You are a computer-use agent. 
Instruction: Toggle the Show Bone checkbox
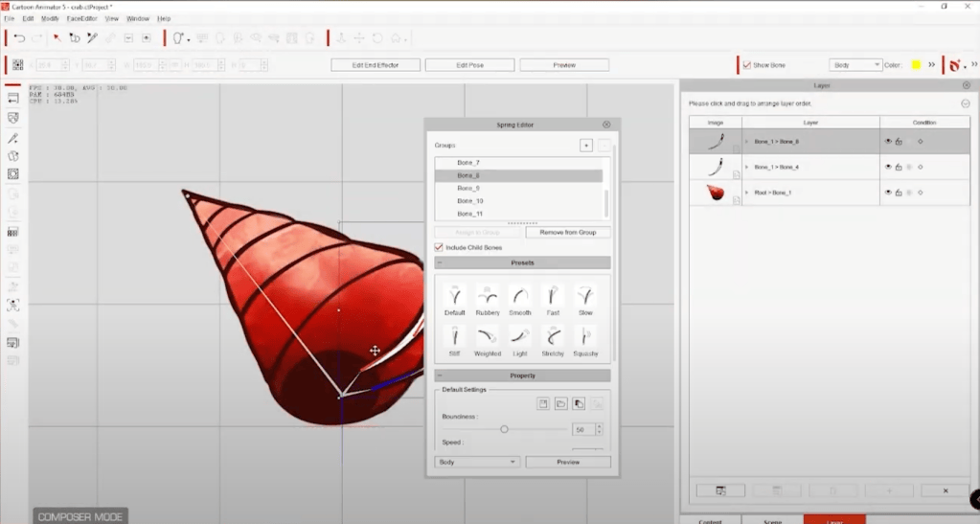coord(747,65)
